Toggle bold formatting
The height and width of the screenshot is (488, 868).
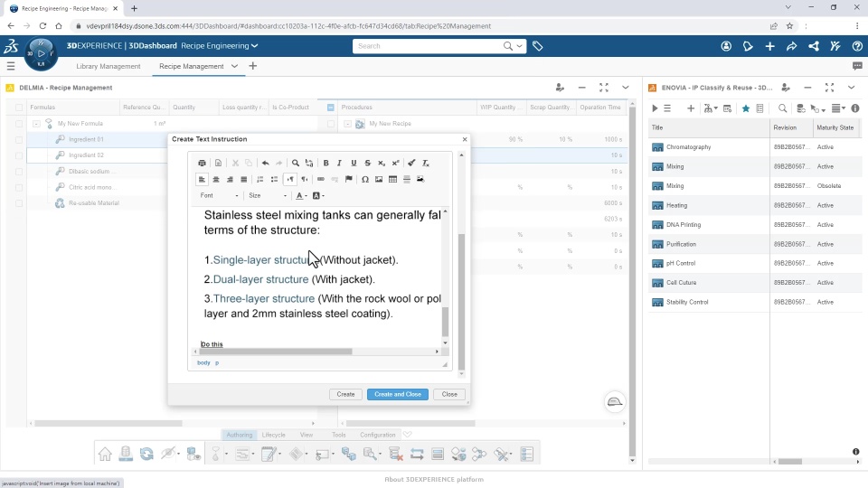click(x=326, y=164)
